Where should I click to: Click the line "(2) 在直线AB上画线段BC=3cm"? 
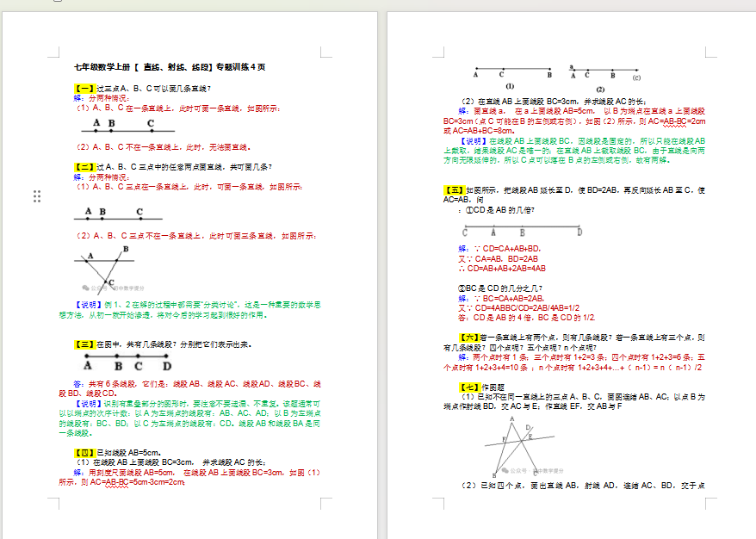[x=554, y=102]
